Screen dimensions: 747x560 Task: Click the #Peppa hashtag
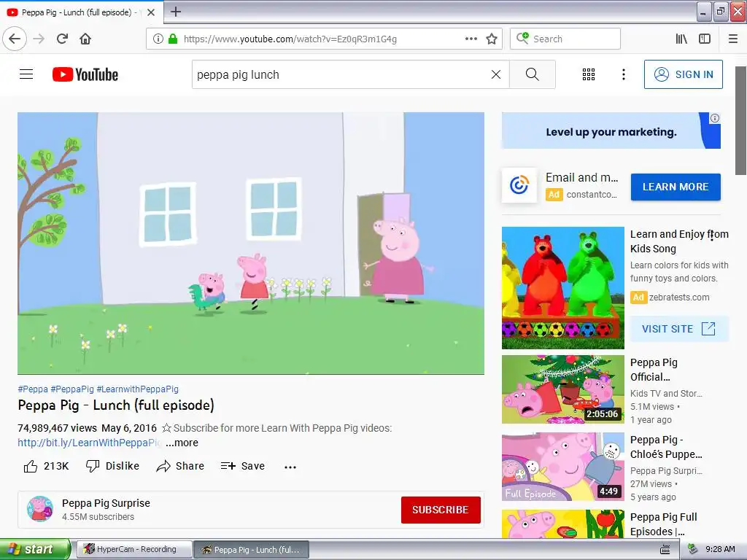pos(33,389)
